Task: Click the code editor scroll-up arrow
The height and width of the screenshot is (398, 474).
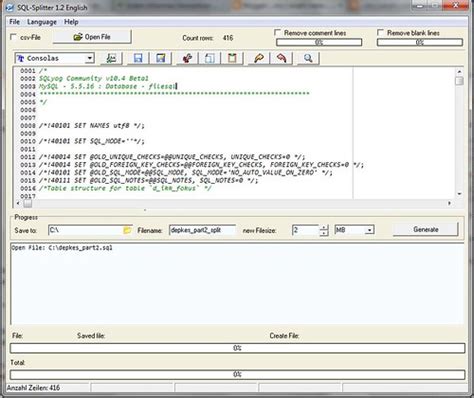Action: click(x=459, y=71)
